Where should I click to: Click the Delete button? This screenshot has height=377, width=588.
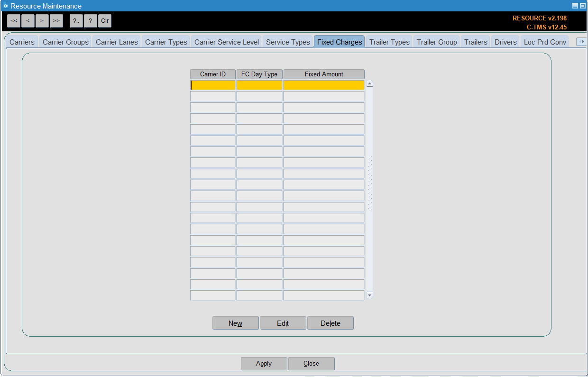tap(331, 323)
